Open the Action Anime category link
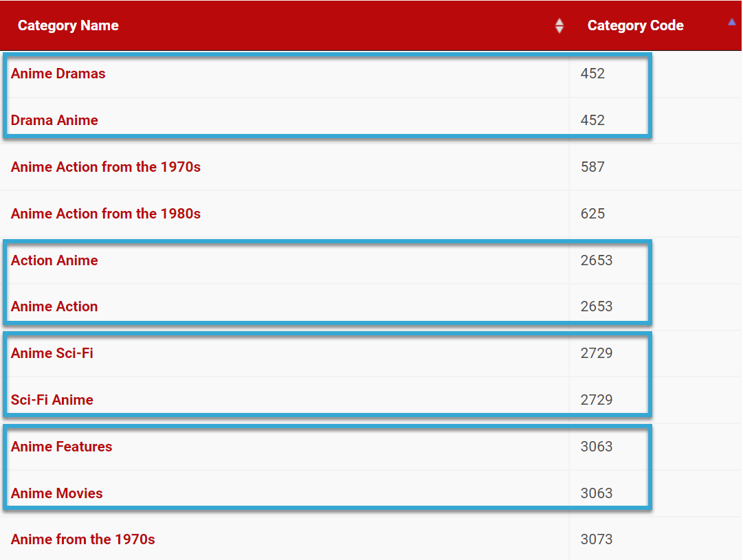 click(x=54, y=260)
